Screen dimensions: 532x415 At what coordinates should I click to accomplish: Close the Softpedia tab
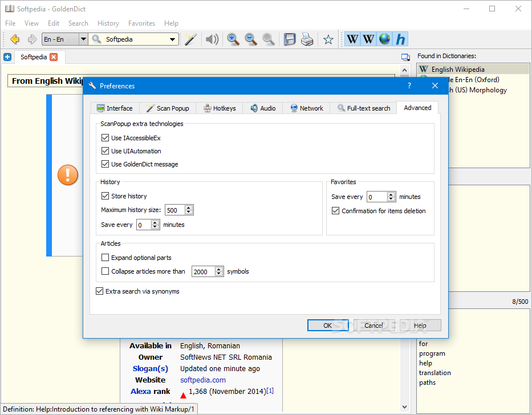[x=54, y=57]
